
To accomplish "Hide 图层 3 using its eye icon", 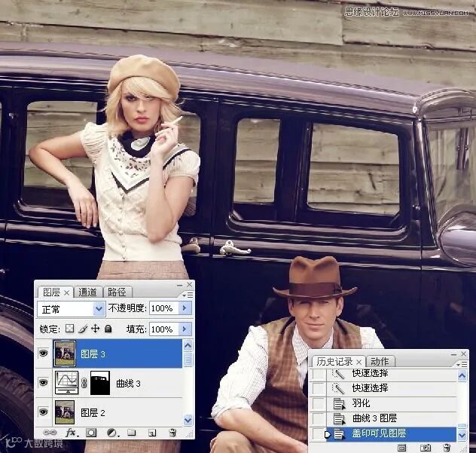I will 44,353.
